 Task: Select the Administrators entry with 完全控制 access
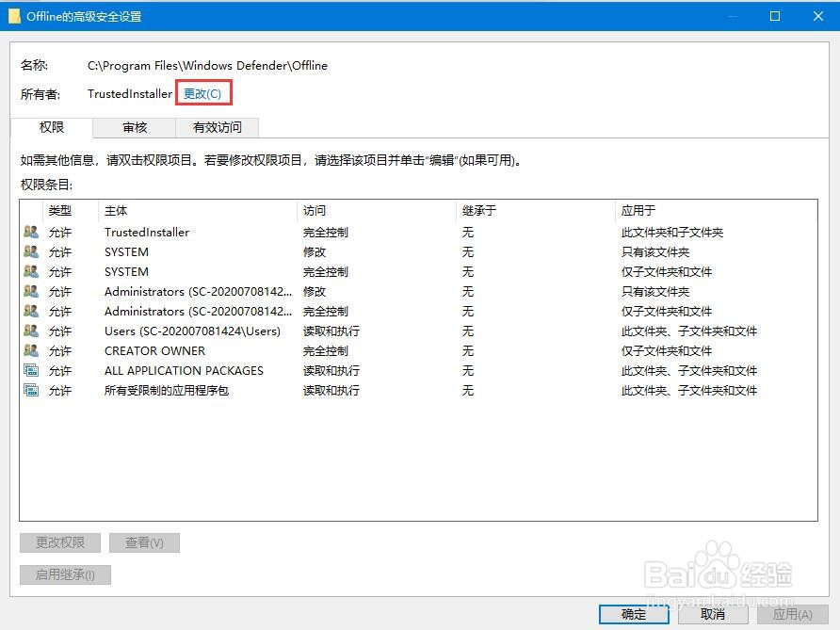pyautogui.click(x=418, y=312)
